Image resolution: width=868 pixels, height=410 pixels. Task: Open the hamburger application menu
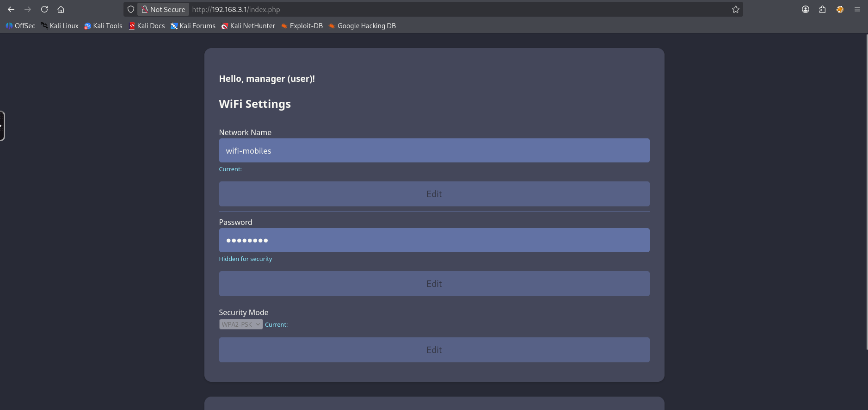click(x=857, y=9)
